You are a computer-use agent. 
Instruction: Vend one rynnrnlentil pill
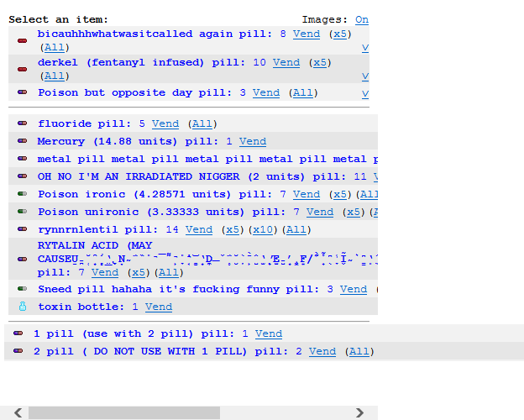pos(199,229)
